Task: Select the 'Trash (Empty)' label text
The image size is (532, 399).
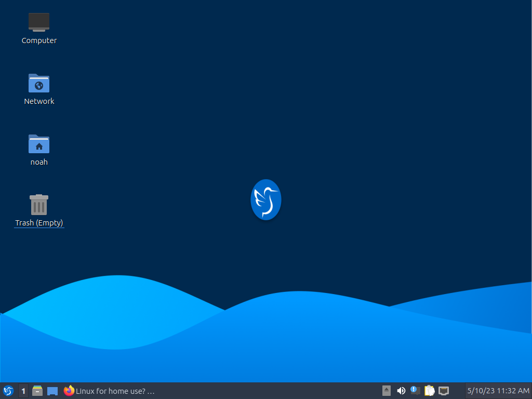Action: (39, 222)
